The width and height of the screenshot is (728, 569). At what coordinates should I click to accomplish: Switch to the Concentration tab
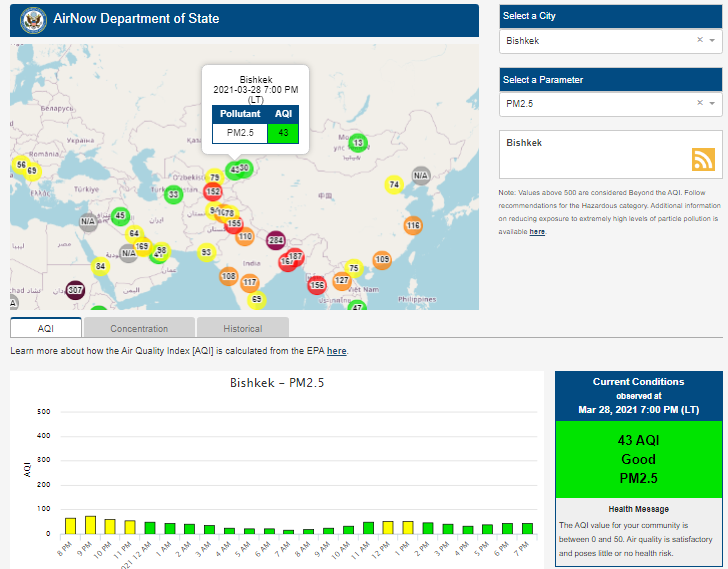click(139, 328)
